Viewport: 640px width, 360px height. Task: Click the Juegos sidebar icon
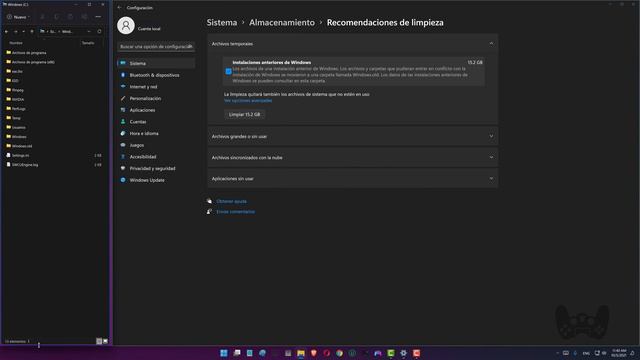(123, 145)
